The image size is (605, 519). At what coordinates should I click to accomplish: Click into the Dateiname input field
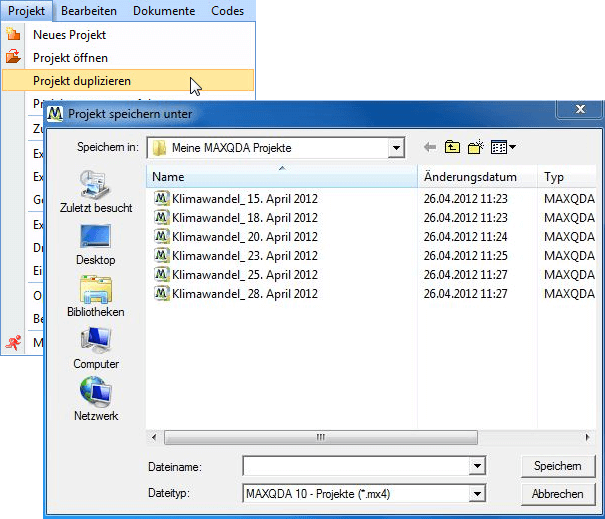(x=356, y=466)
